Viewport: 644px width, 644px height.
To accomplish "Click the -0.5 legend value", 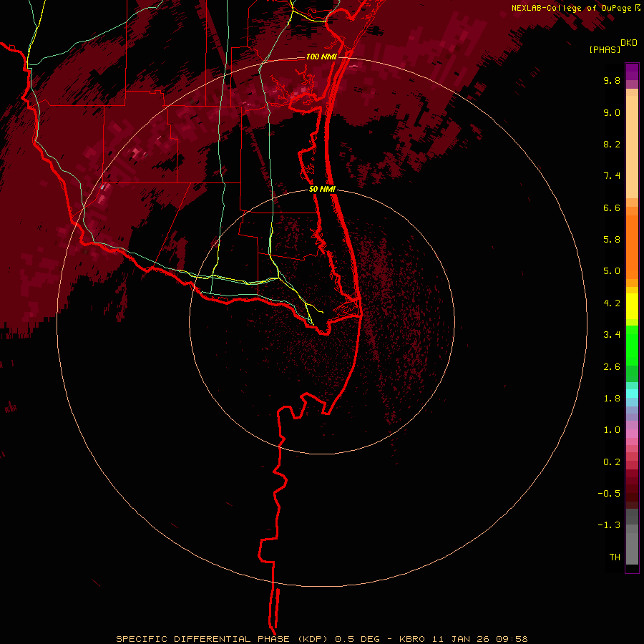I will (x=609, y=494).
